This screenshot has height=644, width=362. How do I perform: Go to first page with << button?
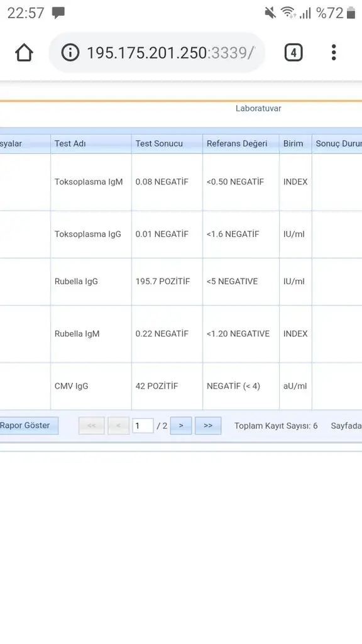[92, 426]
